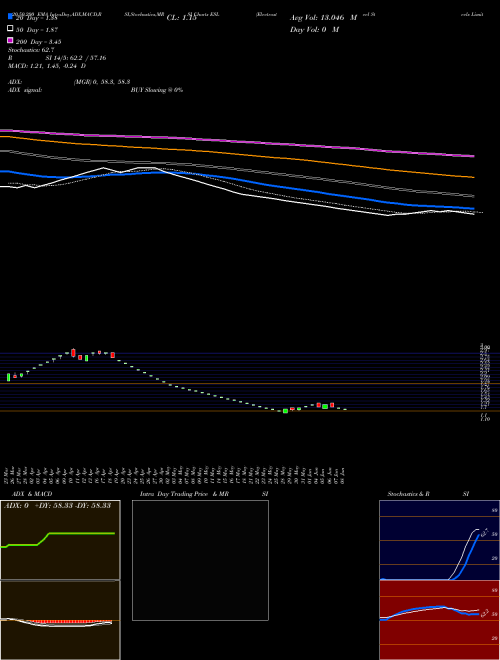Screen dimensions: 500x660
Task: Click the 'Day Vol: 0 M' value
Action: click(314, 30)
